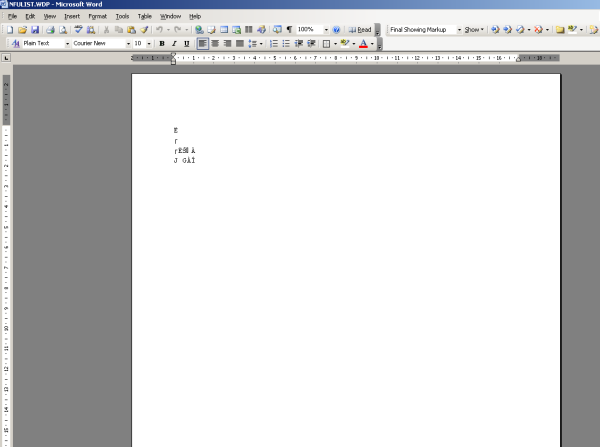Open the Document Map
The height and width of the screenshot is (447, 600).
(277, 29)
